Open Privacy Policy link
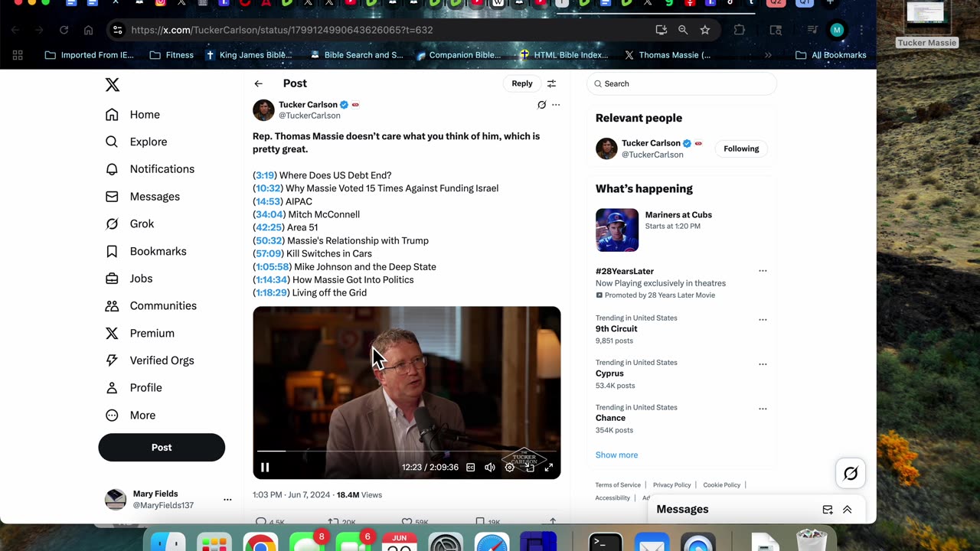980x551 pixels. (671, 484)
